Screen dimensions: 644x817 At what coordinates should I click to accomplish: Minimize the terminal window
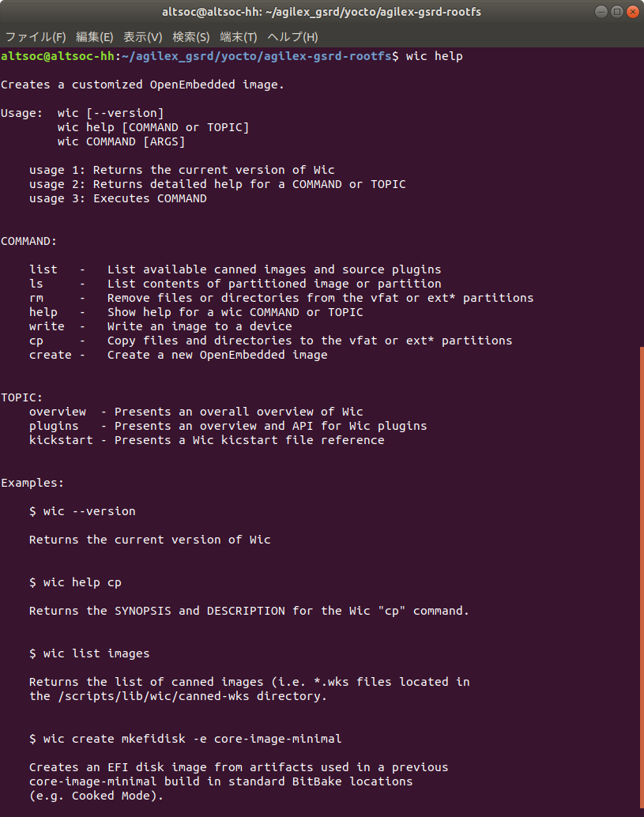[x=601, y=12]
